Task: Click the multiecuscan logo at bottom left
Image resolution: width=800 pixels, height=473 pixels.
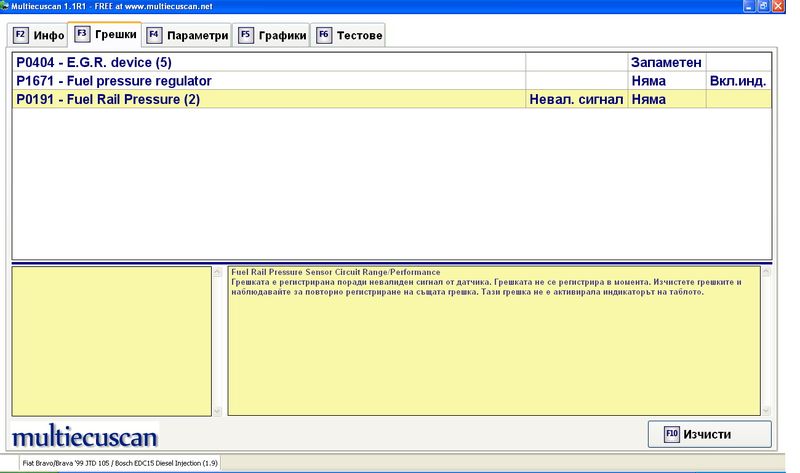Action: pos(85,436)
